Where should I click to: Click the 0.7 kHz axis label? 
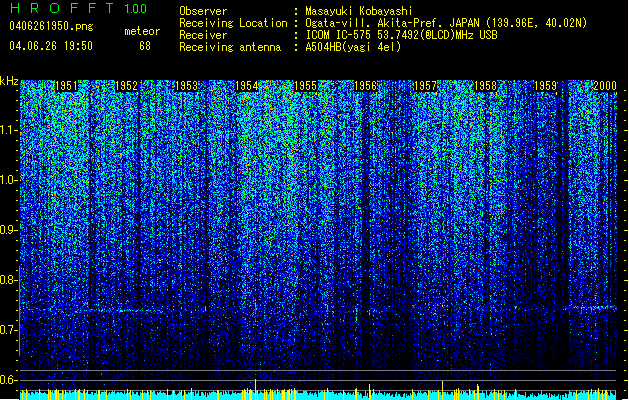tap(8, 330)
